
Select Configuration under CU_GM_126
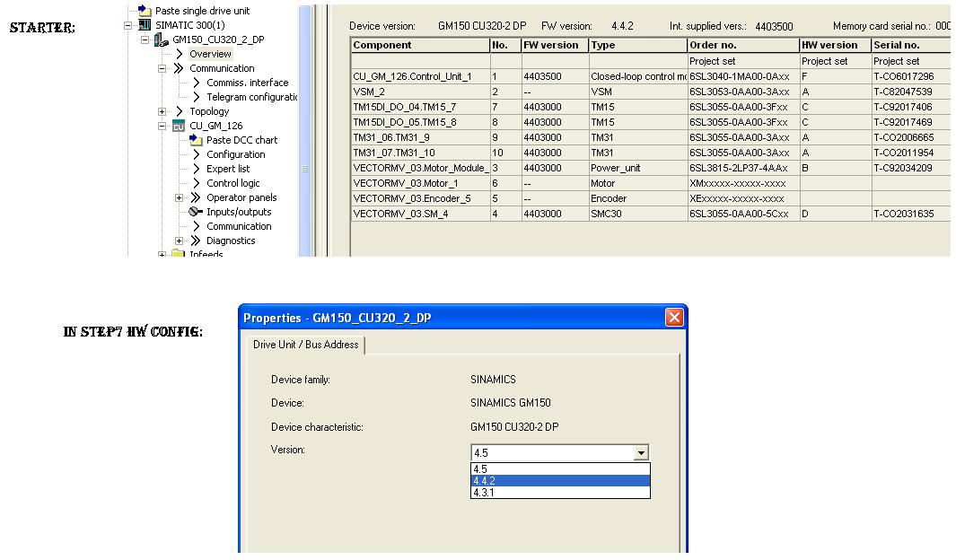(236, 154)
